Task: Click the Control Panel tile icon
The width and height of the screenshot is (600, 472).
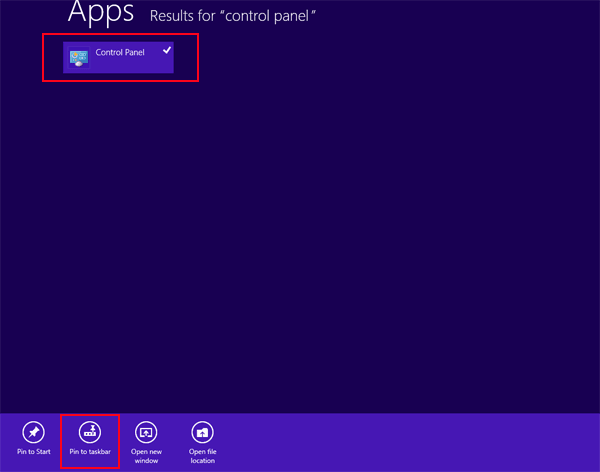Action: point(79,58)
